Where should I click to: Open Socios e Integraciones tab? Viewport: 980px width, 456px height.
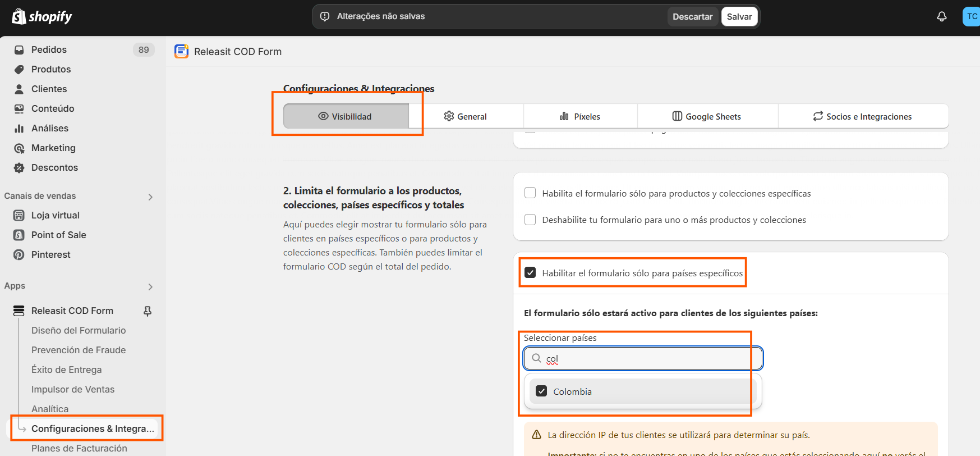click(x=863, y=116)
